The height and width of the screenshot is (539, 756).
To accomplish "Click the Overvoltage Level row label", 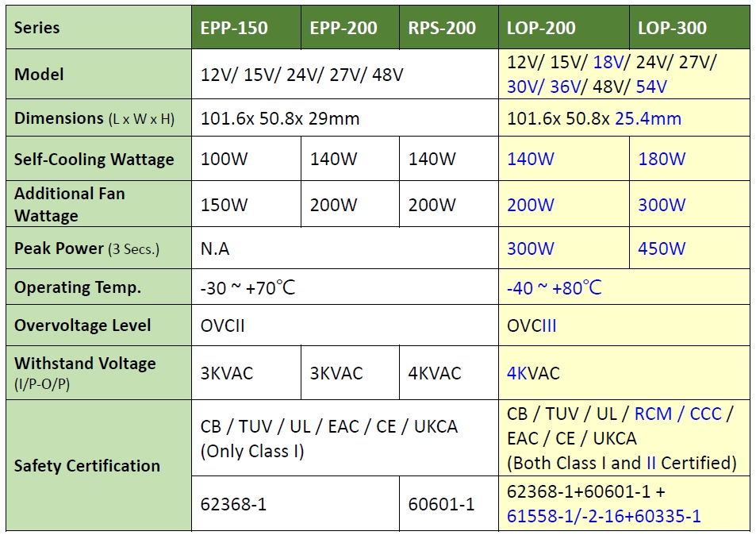I will (x=83, y=325).
